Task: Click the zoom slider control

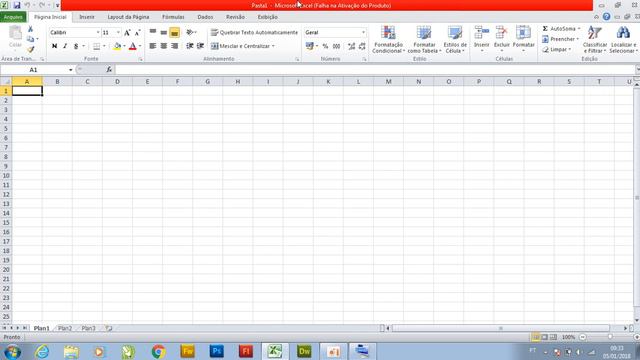Action: click(610, 337)
